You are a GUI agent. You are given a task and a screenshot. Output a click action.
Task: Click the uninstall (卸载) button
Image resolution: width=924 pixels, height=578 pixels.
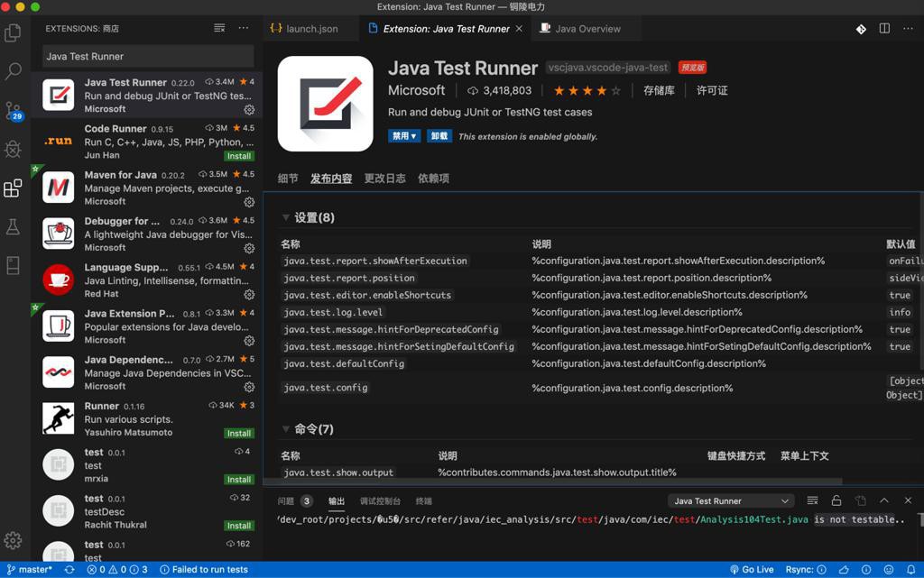[439, 136]
